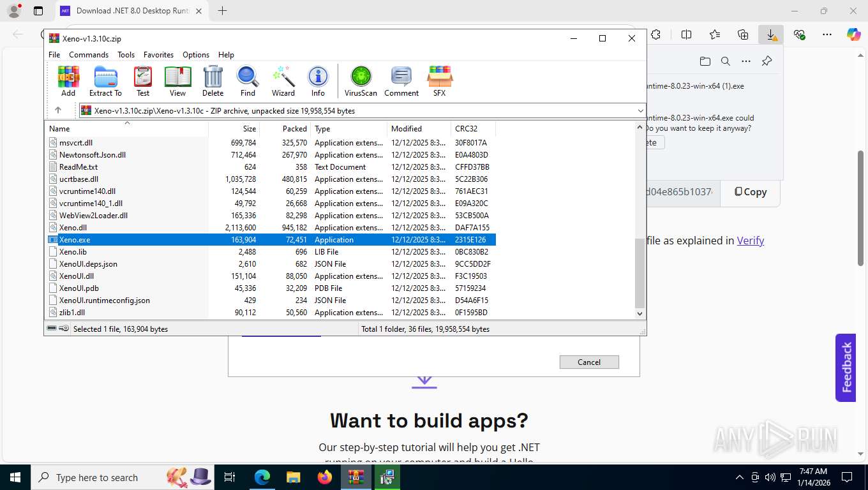Open the Verify link on the webpage
Image resolution: width=868 pixels, height=490 pixels.
coord(751,241)
